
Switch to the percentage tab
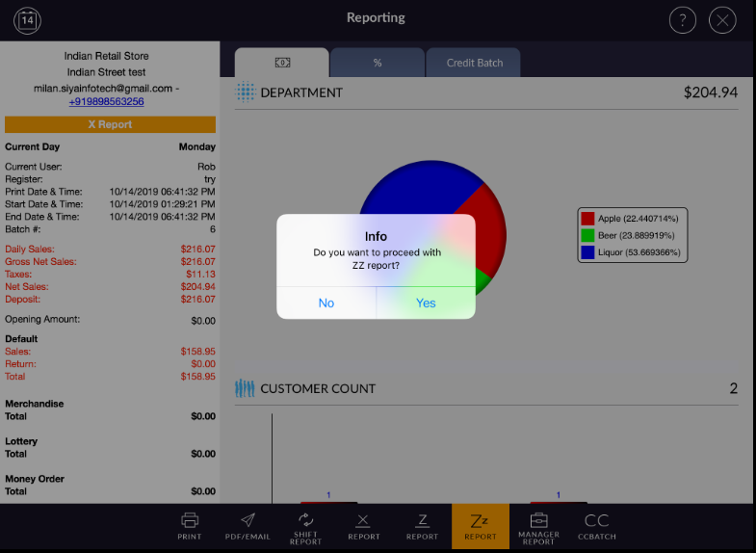[378, 63]
